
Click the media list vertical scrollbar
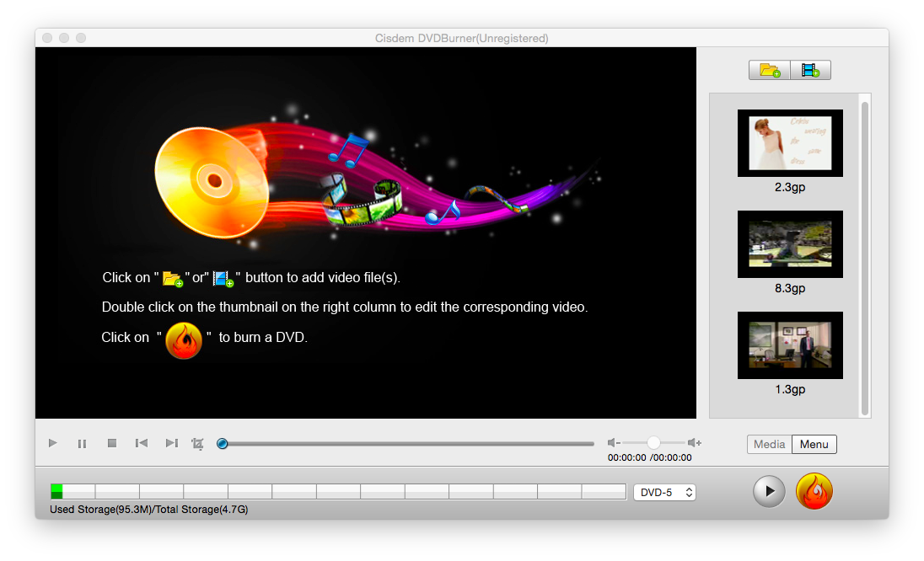click(x=864, y=258)
